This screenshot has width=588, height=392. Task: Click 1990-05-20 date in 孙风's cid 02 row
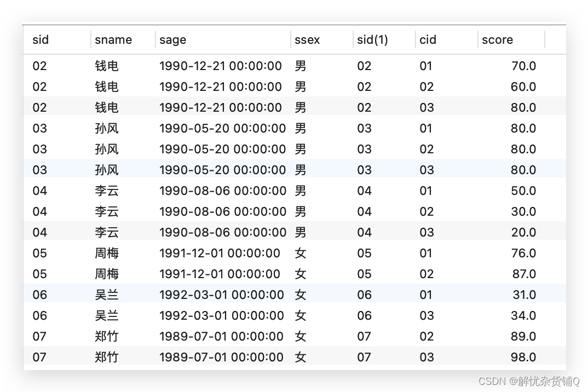click(223, 149)
